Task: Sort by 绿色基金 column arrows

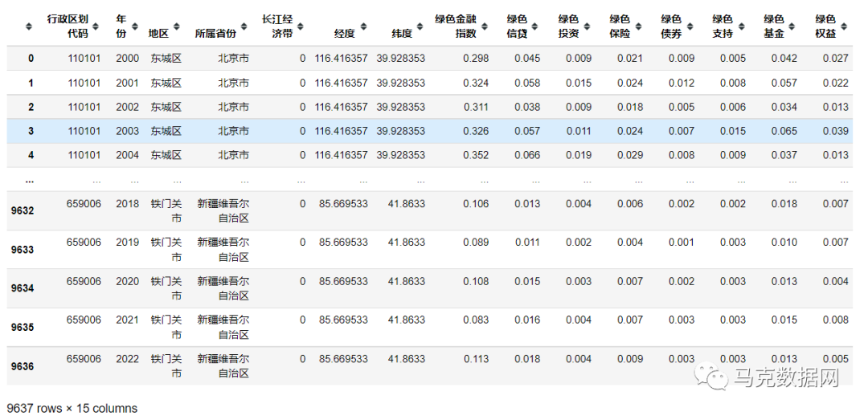Action: click(792, 26)
